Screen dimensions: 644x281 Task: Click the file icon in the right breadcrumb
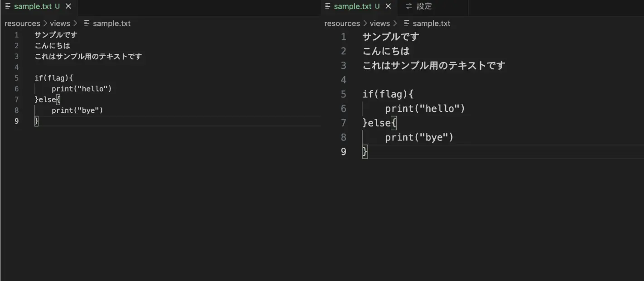pyautogui.click(x=406, y=23)
